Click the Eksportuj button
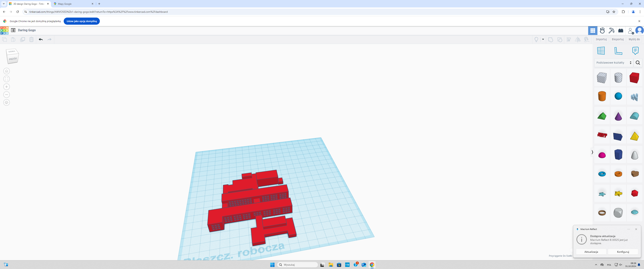The height and width of the screenshot is (269, 644). [x=618, y=39]
